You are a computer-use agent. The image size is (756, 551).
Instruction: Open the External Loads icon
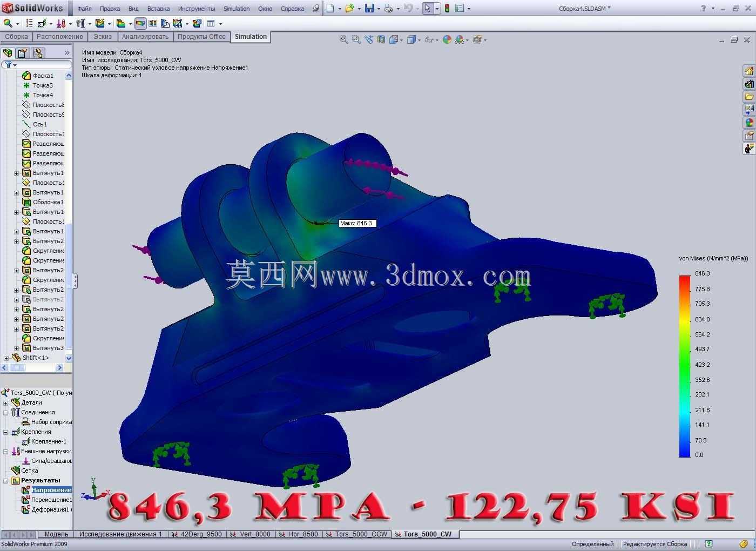pos(61,23)
